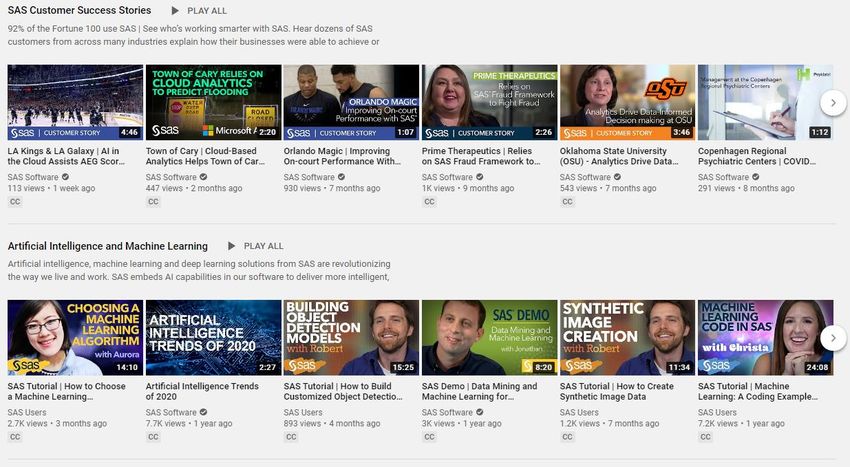This screenshot has height=467, width=850.
Task: Click SAS Software channel under Oklahoma State video
Action: pyautogui.click(x=585, y=177)
